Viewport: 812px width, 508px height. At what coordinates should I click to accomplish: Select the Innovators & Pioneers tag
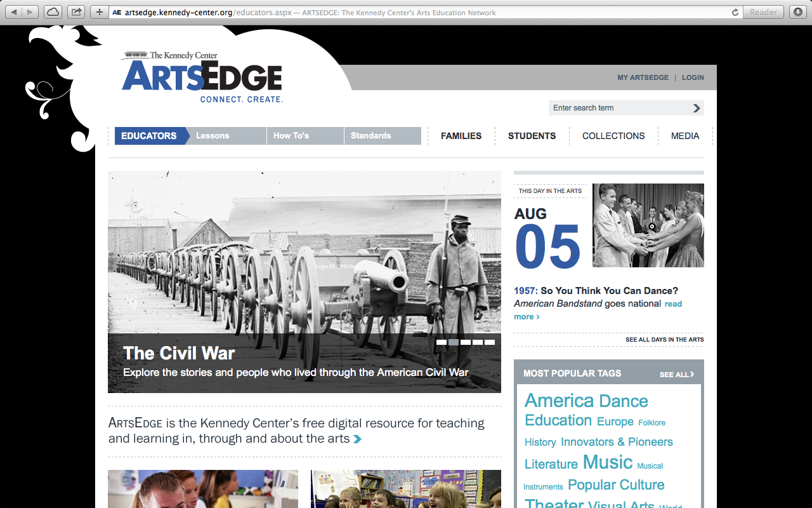click(617, 442)
